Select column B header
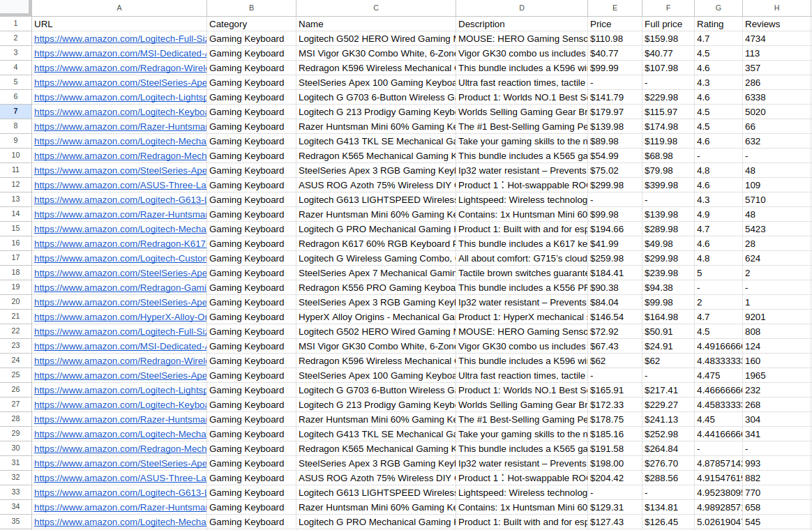 point(251,8)
